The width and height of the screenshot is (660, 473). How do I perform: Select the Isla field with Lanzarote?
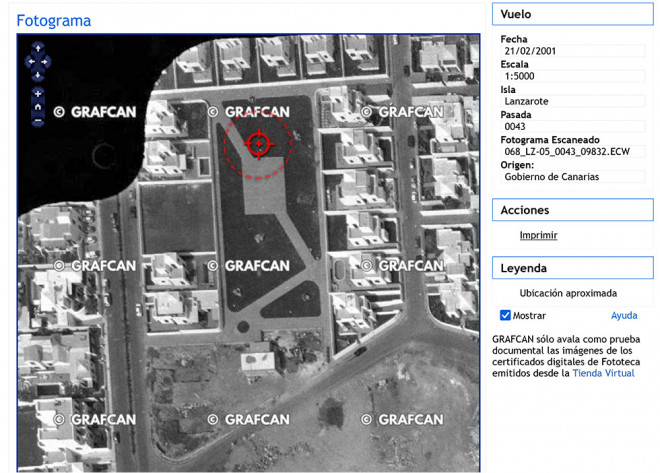pos(572,101)
